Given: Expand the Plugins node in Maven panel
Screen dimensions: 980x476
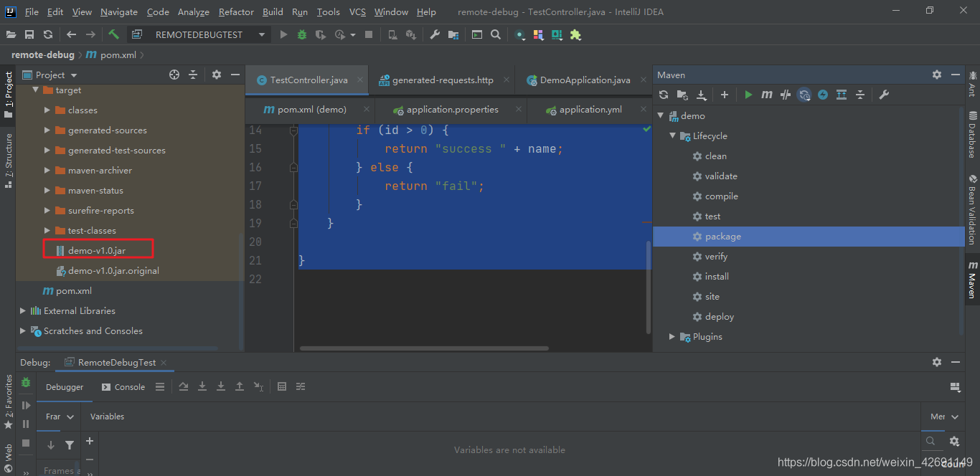Looking at the screenshot, I should tap(672, 337).
